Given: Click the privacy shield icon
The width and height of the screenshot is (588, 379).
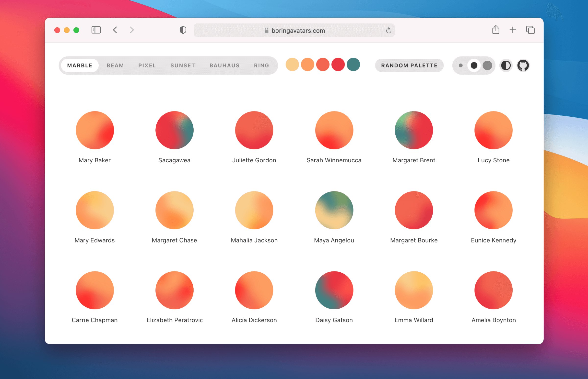Looking at the screenshot, I should [x=183, y=30].
